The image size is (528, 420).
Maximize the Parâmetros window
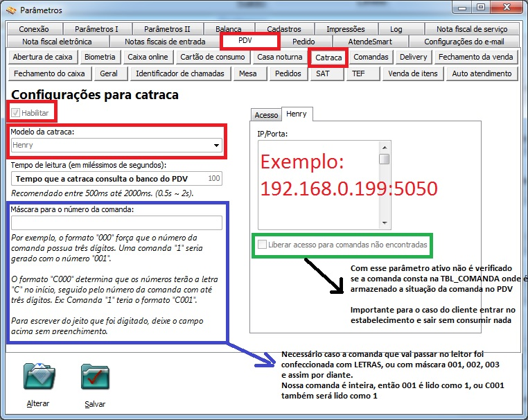[481, 8]
